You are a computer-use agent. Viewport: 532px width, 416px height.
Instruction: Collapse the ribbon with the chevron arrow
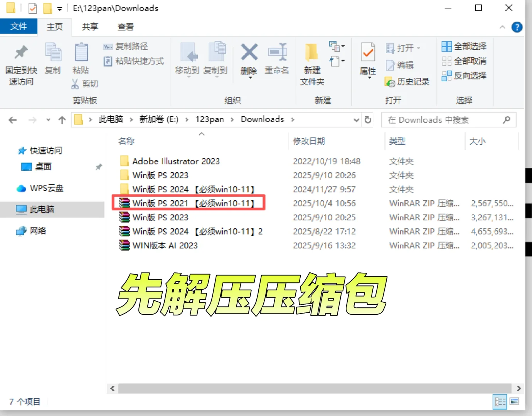(502, 27)
